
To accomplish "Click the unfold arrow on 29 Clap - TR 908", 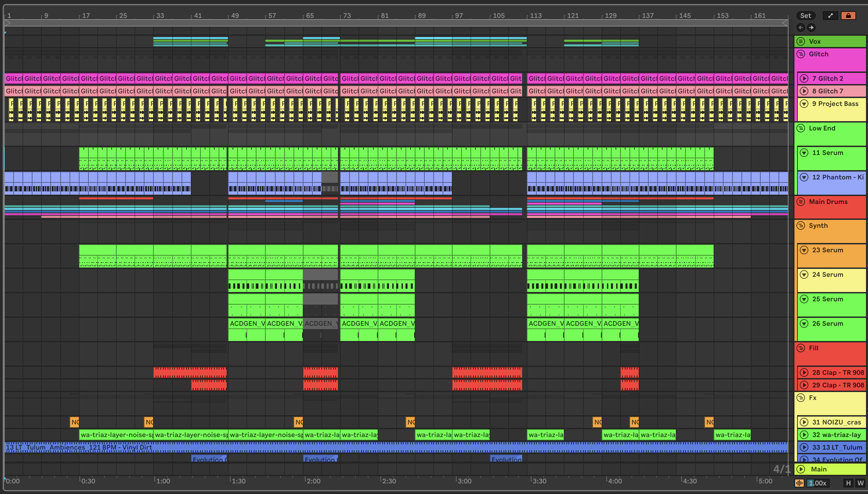I will [x=804, y=385].
